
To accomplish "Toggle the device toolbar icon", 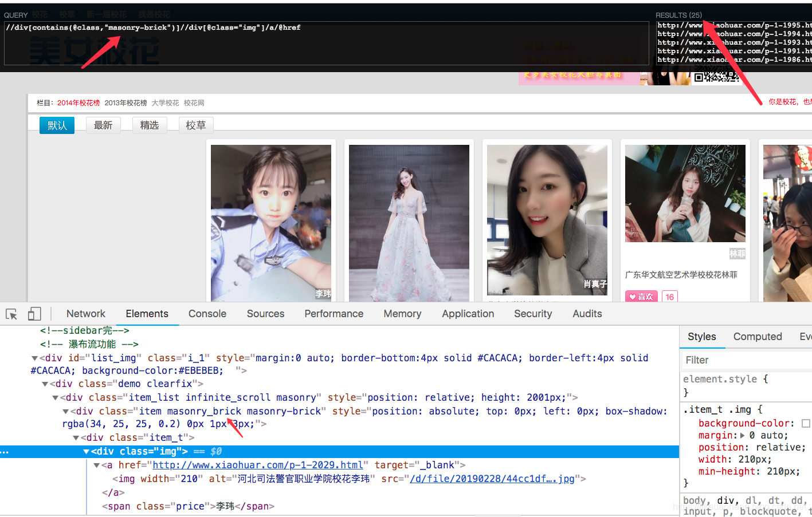I will (34, 314).
